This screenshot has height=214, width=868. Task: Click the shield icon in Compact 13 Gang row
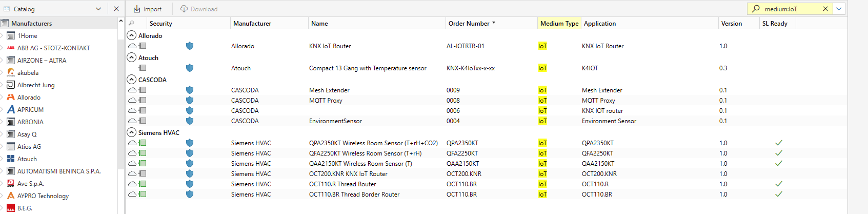pos(190,68)
